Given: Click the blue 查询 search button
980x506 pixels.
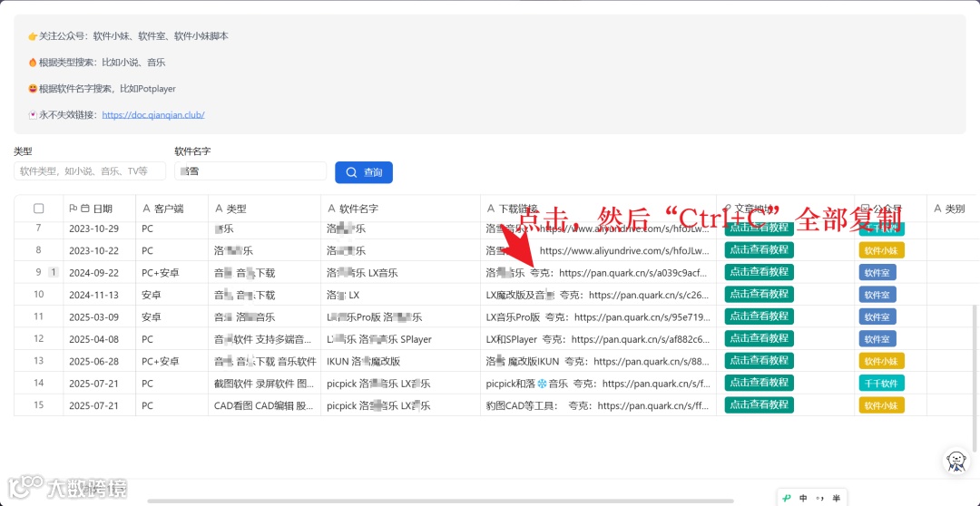Looking at the screenshot, I should [x=364, y=172].
